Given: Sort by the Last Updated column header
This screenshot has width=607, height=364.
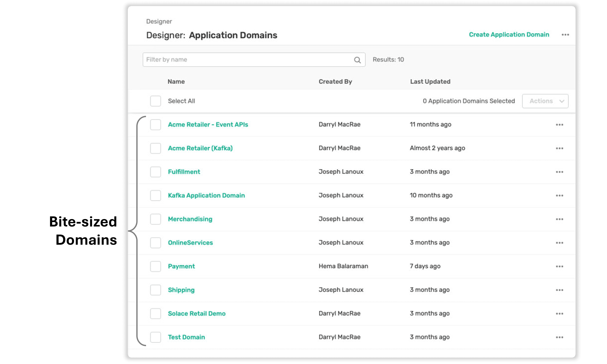Looking at the screenshot, I should point(430,82).
